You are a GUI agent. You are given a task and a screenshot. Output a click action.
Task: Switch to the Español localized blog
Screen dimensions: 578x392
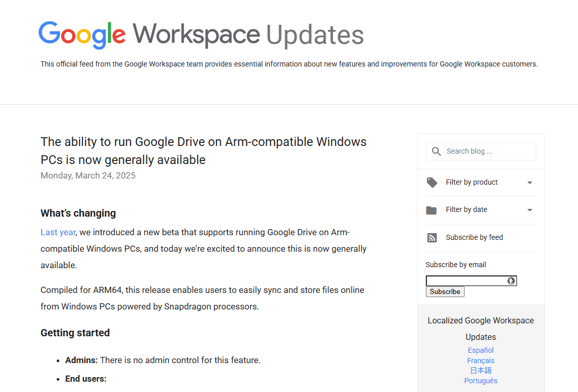coord(481,350)
